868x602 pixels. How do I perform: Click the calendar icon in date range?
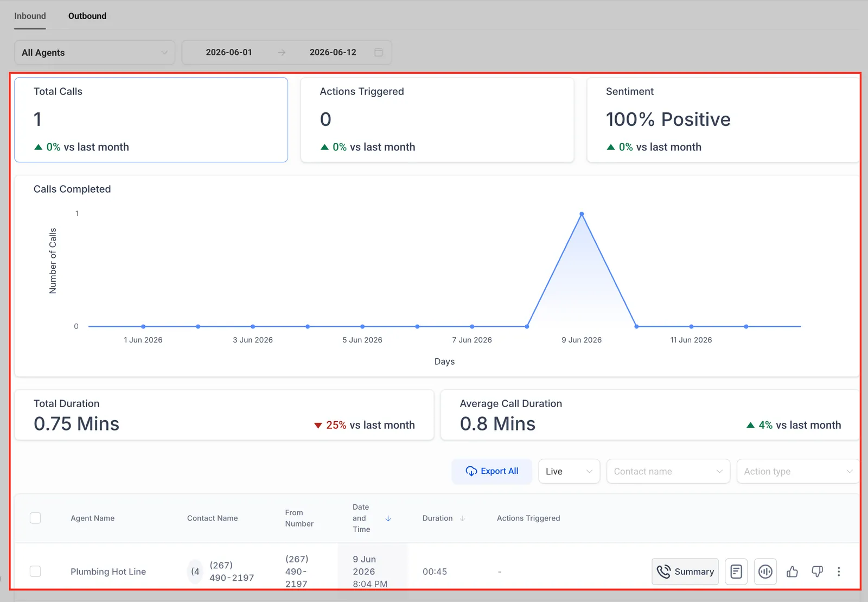(x=379, y=53)
